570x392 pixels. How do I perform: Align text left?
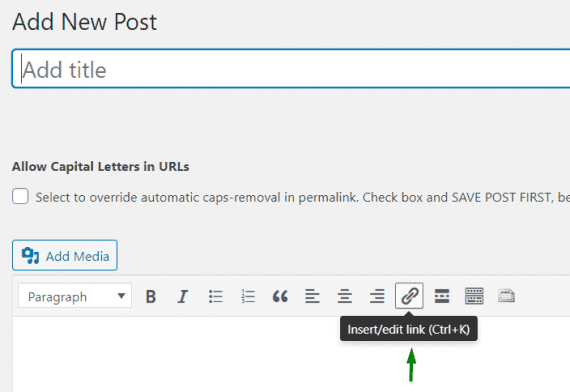click(x=312, y=296)
